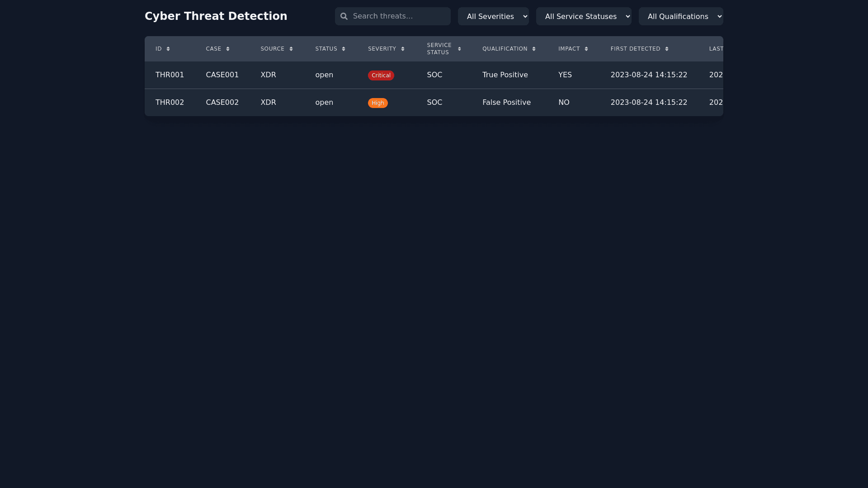The image size is (868, 488).
Task: Open case CASE002 in the table
Action: point(222,103)
